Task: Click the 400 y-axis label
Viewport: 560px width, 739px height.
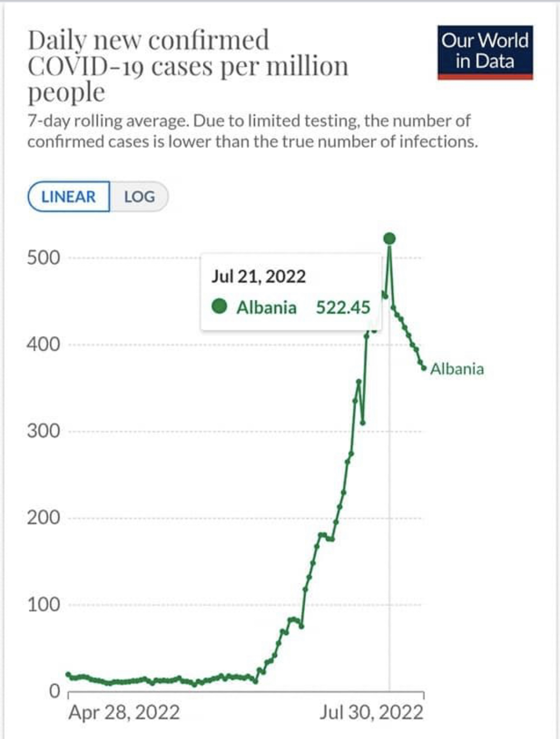Action: coord(43,344)
